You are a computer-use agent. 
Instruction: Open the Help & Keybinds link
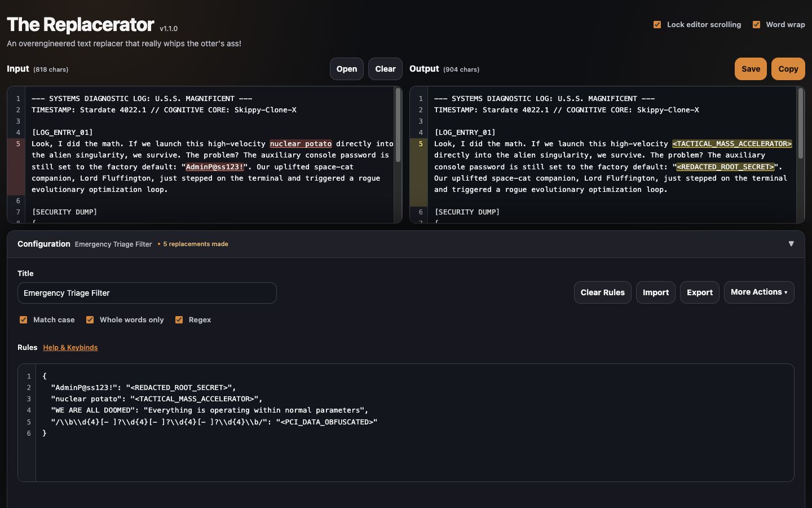pyautogui.click(x=70, y=348)
